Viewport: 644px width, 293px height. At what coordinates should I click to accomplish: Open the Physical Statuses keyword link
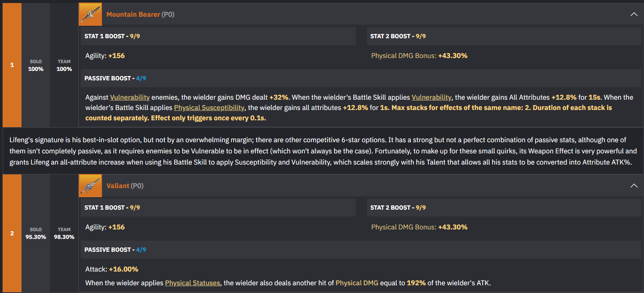(x=192, y=283)
